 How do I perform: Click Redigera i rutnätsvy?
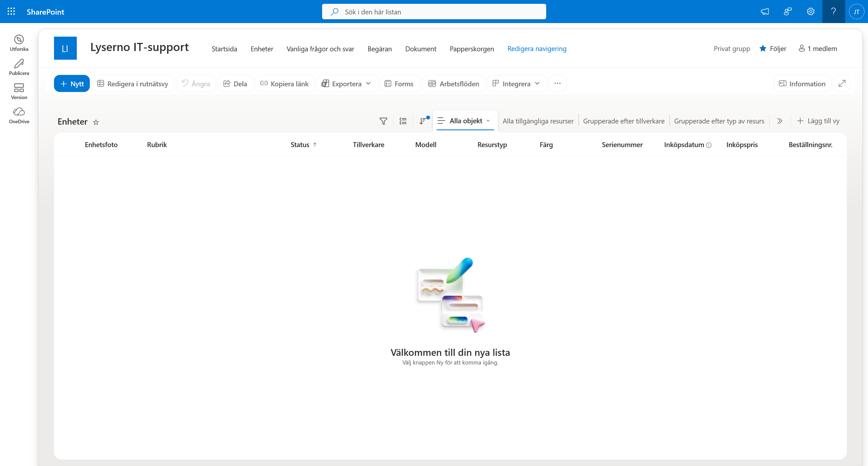133,83
